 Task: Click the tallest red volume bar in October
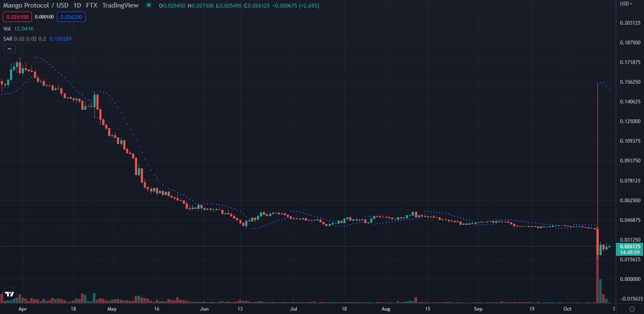click(x=597, y=265)
